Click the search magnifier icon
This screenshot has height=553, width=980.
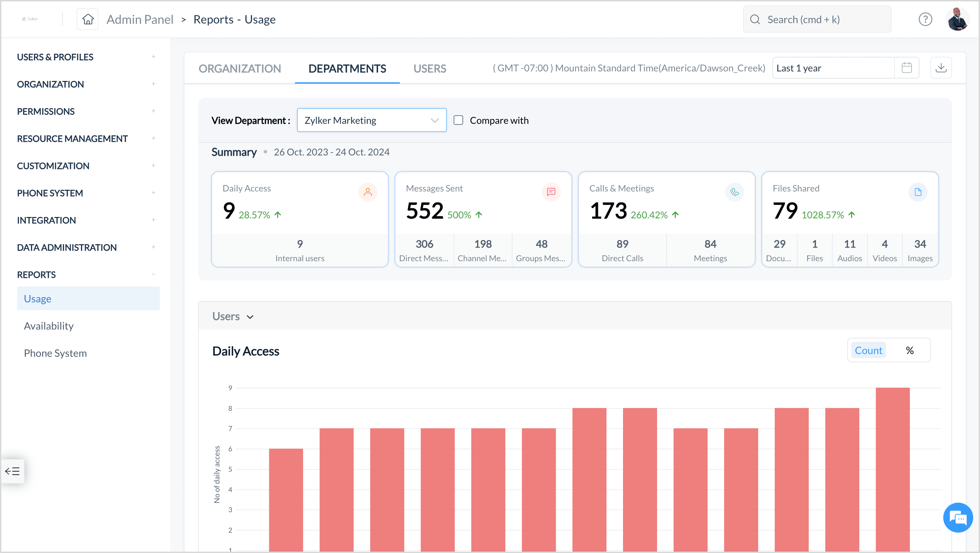click(x=755, y=19)
